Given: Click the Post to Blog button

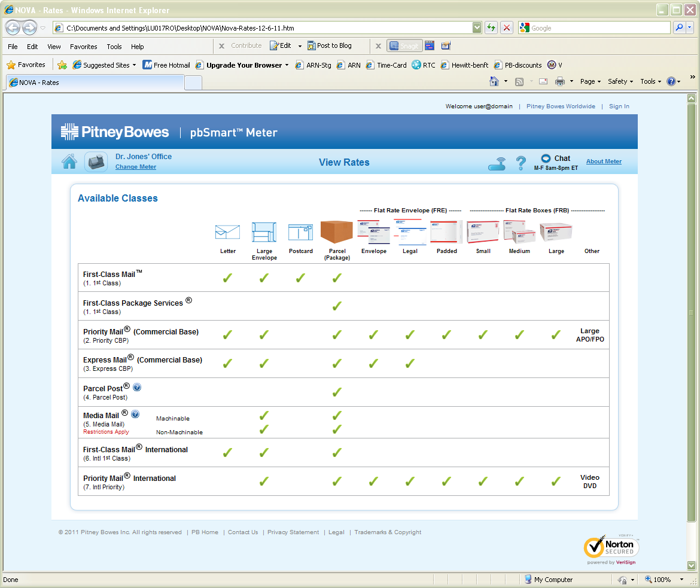Looking at the screenshot, I should (330, 45).
